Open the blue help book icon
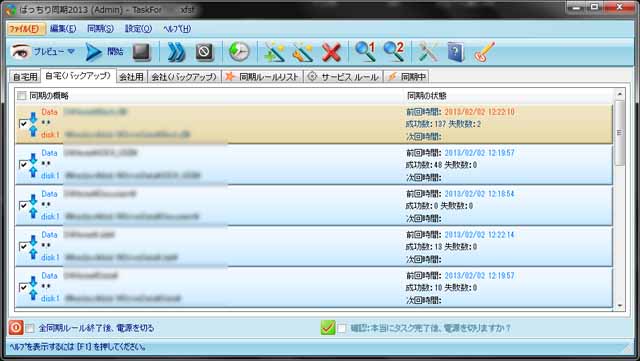Viewport: 640px width, 361px height. [456, 52]
